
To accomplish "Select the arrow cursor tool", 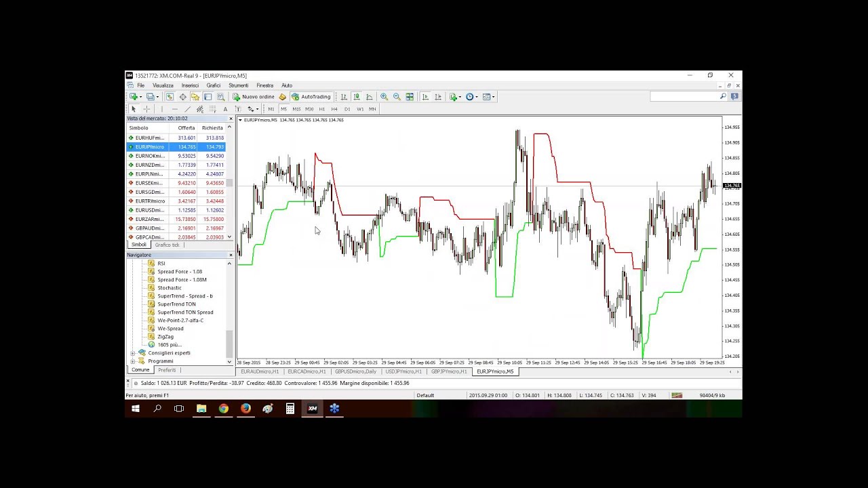I will coord(134,109).
